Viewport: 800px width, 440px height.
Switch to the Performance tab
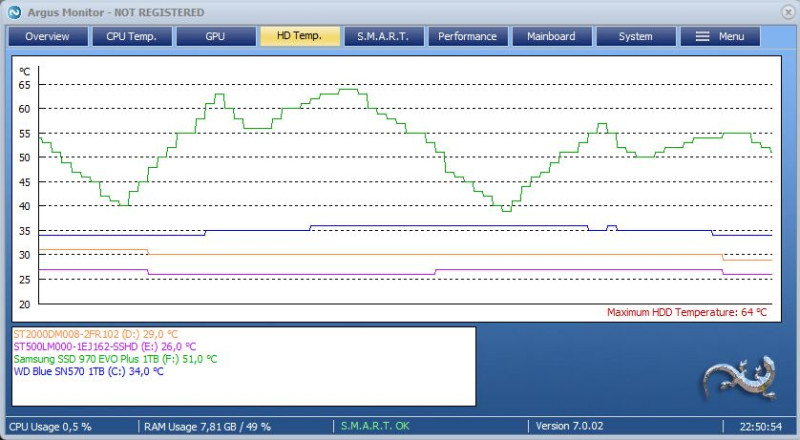468,36
